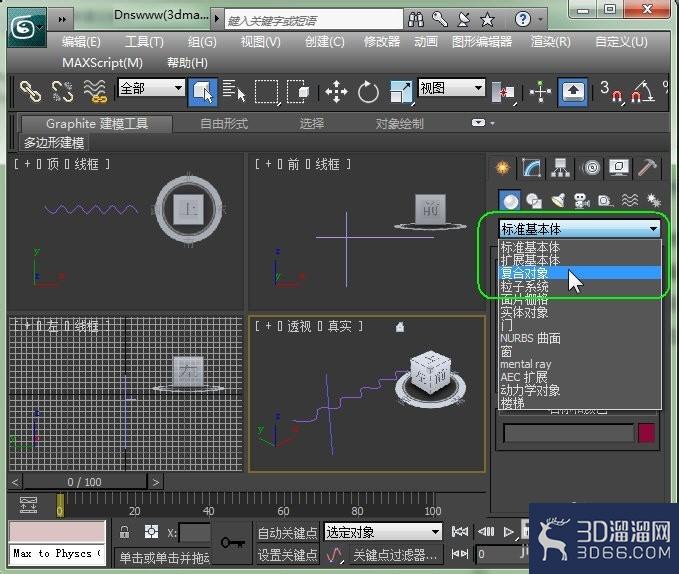
Task: Select the Bind to Space Warp tool
Action: (x=95, y=91)
